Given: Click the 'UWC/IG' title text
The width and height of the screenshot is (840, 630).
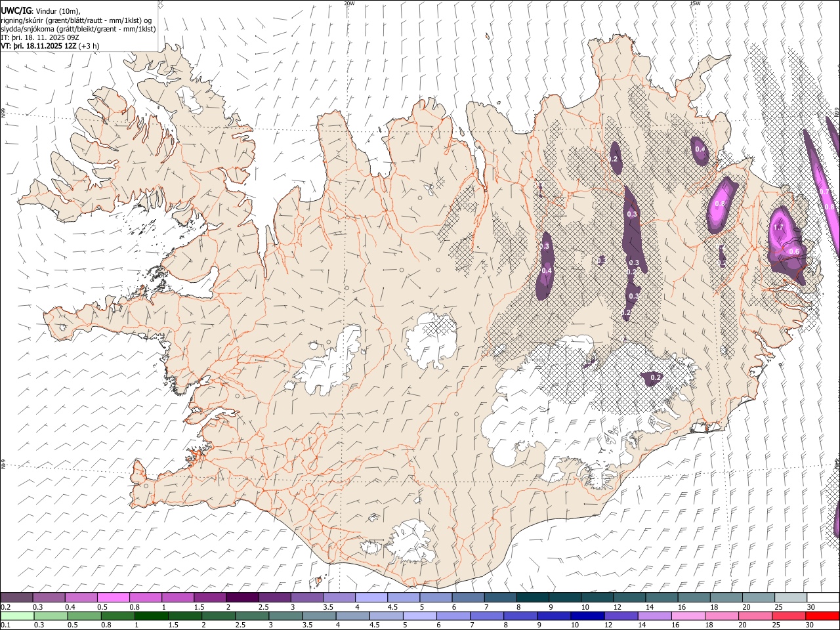Looking at the screenshot, I should [16, 10].
